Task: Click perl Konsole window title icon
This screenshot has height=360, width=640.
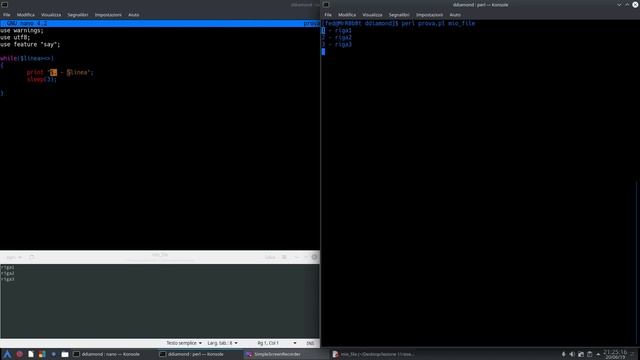Action: (326, 5)
